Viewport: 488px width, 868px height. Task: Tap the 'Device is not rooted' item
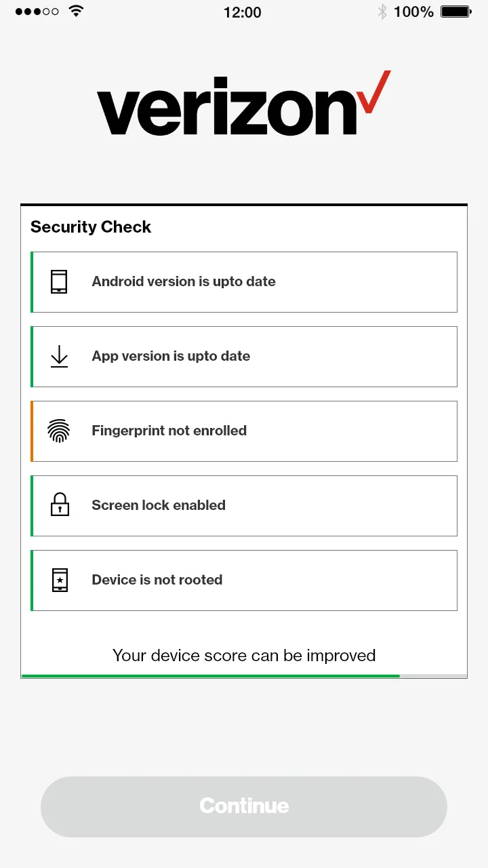click(x=244, y=580)
